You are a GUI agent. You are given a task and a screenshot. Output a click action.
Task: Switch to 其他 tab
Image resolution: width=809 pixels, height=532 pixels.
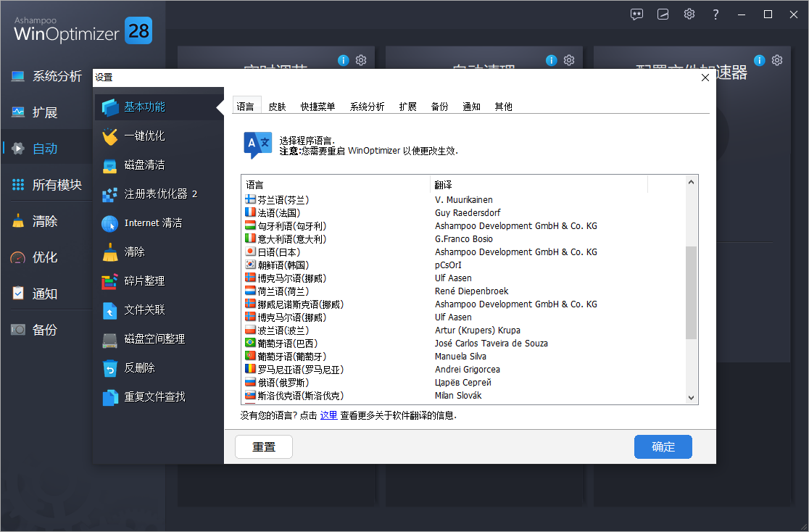(504, 107)
